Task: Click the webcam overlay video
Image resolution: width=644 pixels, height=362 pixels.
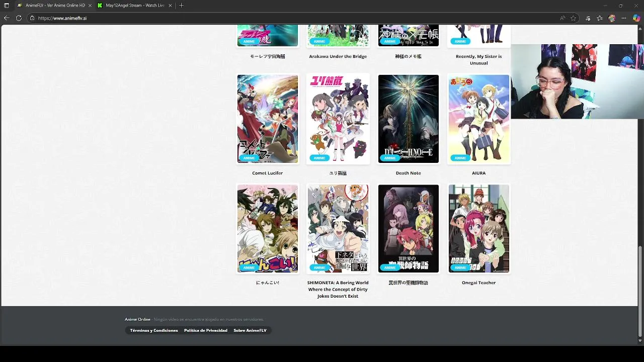Action: pos(577,81)
